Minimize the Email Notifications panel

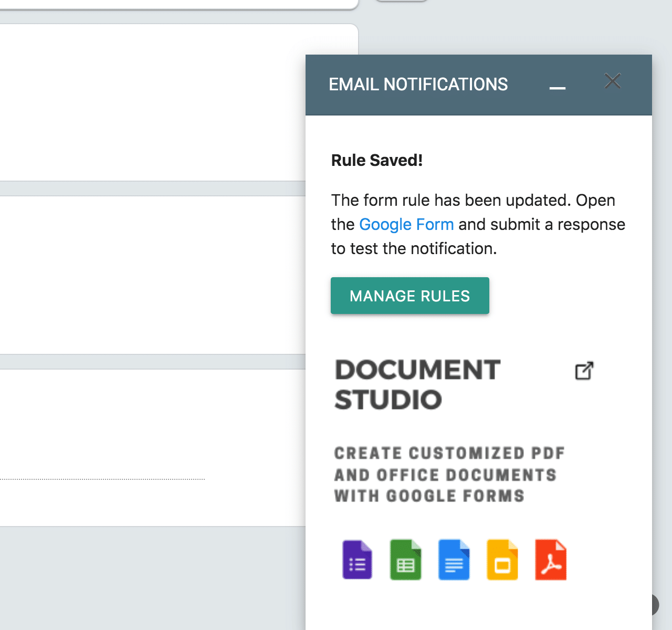point(557,88)
